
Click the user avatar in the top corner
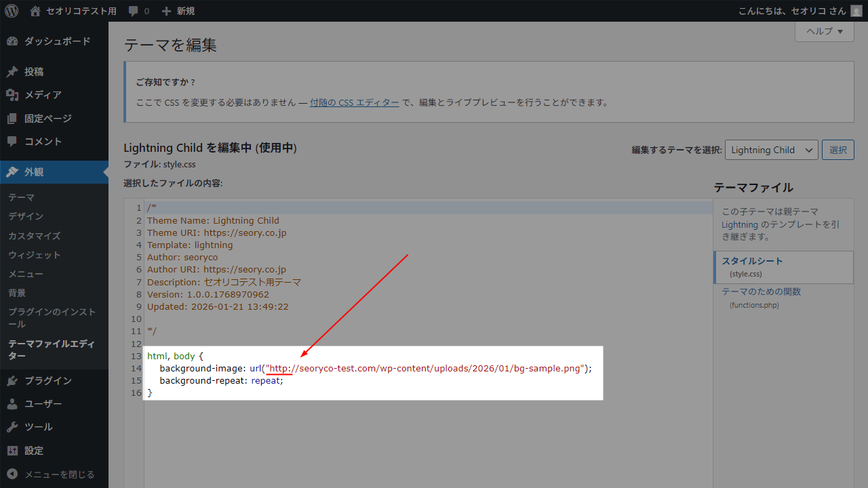(x=855, y=11)
